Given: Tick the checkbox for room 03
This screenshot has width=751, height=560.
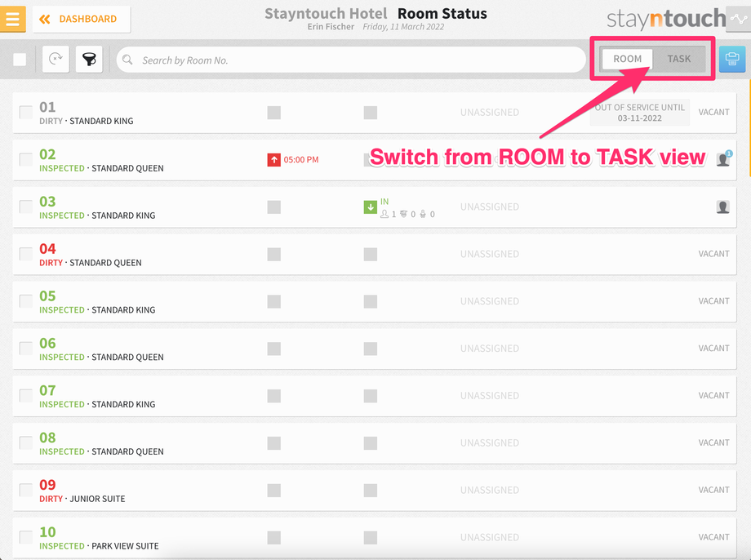Looking at the screenshot, I should pyautogui.click(x=26, y=207).
